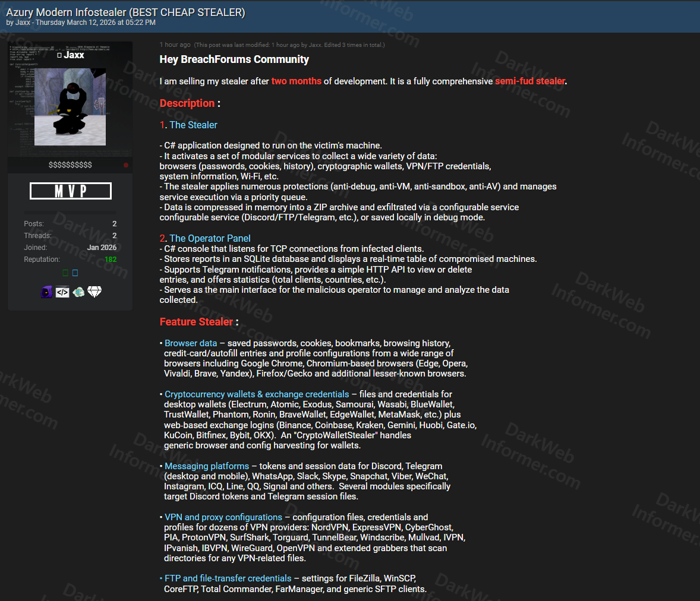Click the purple hooded figure badge icon
Screen dimensions: 700x601
(x=46, y=292)
